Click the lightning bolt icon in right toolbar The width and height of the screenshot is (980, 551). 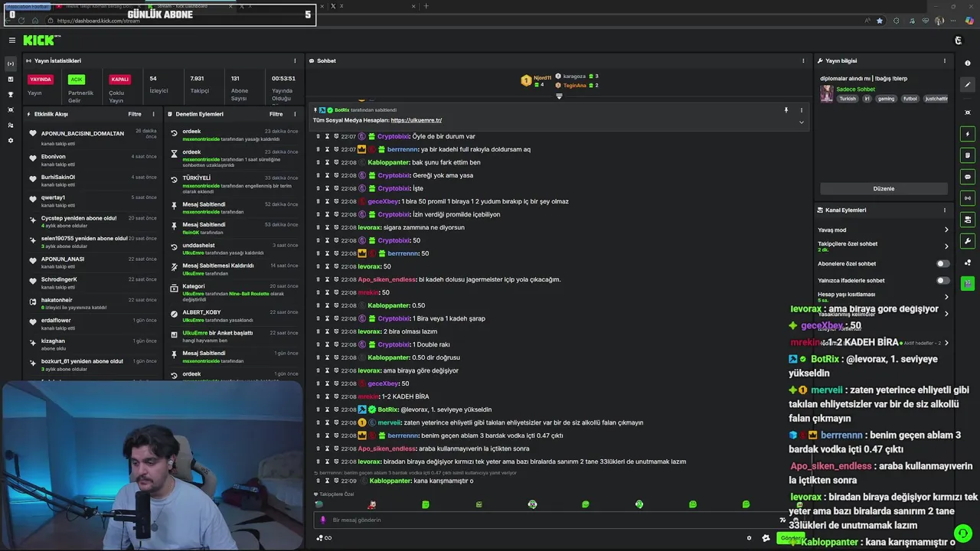tap(968, 134)
